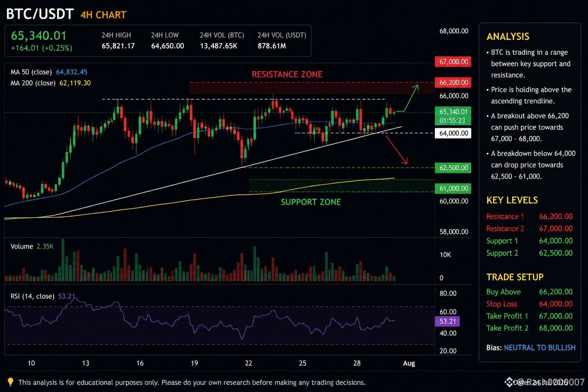This screenshot has width=588, height=392.
Task: Click the 20.00 label on the RSI axis
Action: (448, 351)
